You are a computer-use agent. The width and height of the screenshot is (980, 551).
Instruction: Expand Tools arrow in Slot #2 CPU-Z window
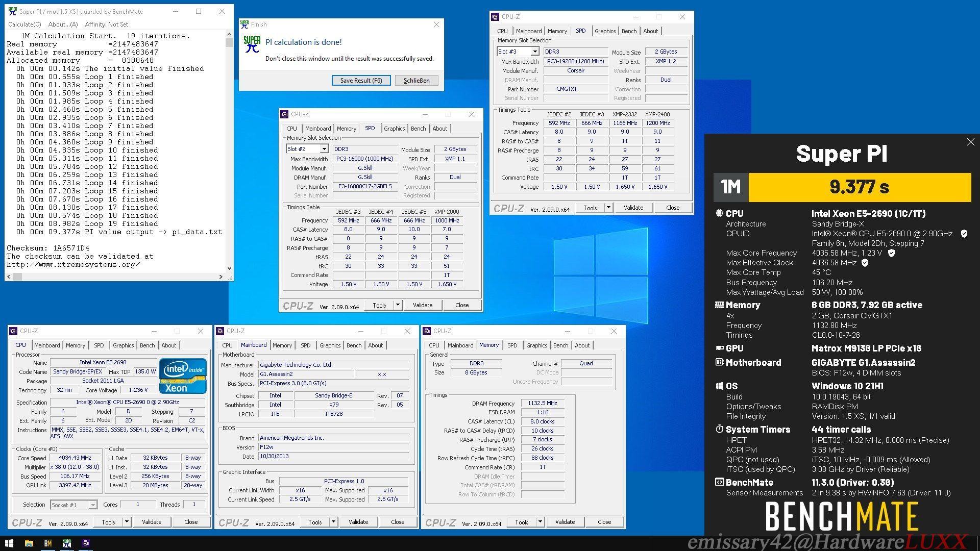tap(397, 305)
